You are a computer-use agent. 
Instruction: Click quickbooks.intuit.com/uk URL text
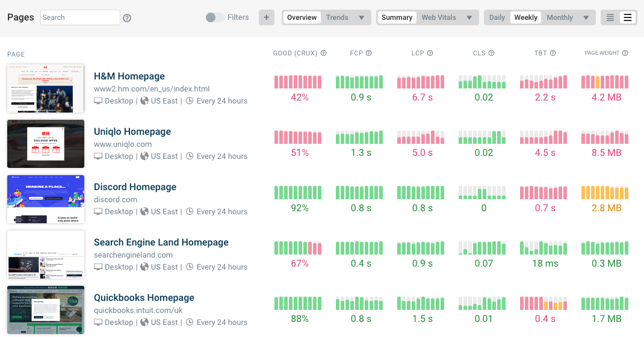[x=138, y=311]
